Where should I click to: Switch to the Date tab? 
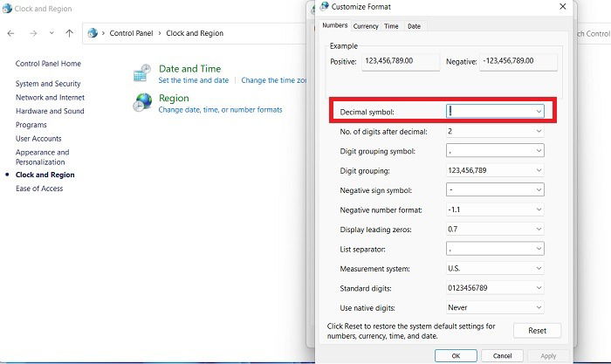click(414, 26)
